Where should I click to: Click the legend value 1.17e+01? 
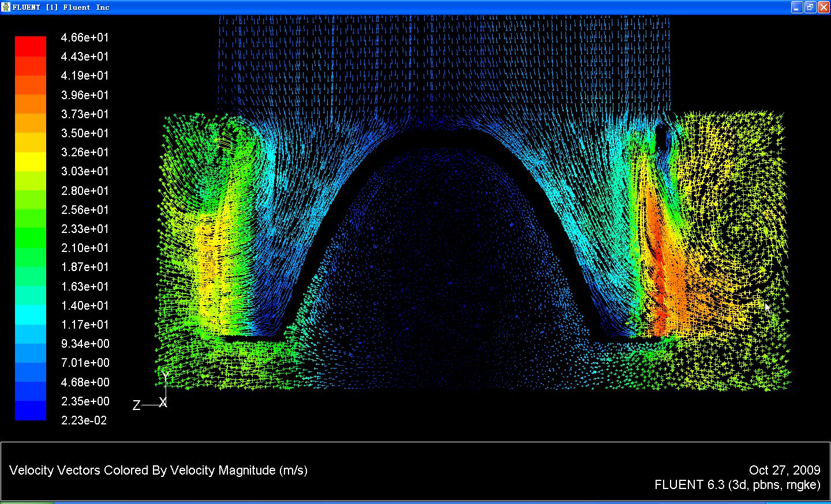pos(85,325)
